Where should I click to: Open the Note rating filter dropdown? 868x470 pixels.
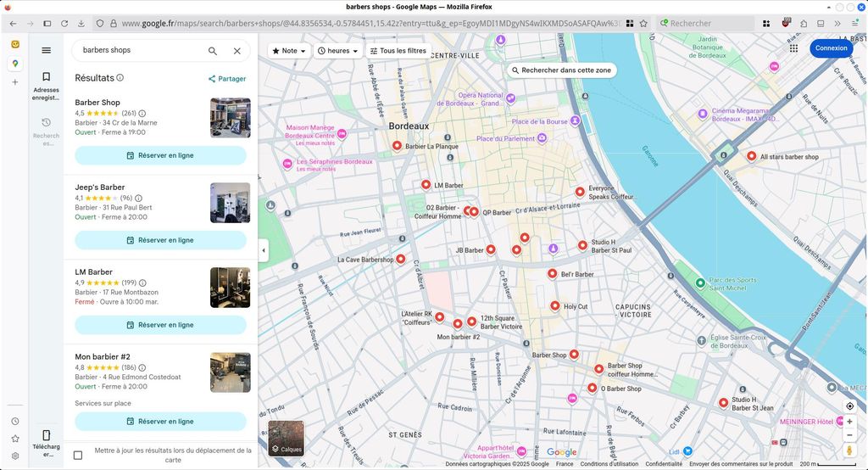click(x=289, y=50)
